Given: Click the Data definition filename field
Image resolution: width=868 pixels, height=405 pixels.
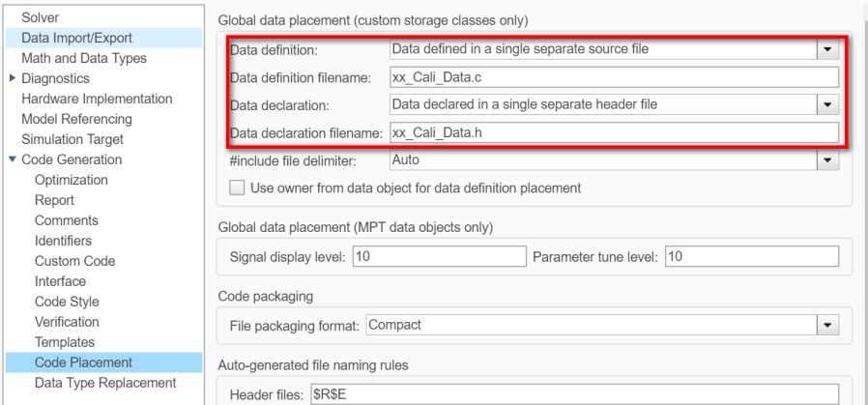Looking at the screenshot, I should (613, 77).
